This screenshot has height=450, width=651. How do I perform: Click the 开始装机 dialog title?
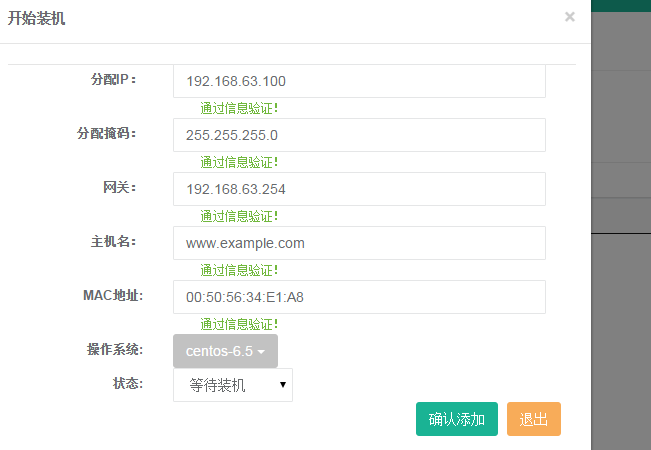tap(37, 18)
